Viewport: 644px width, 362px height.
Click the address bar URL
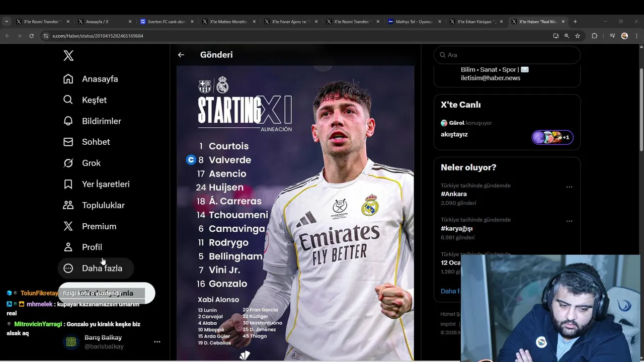click(98, 36)
